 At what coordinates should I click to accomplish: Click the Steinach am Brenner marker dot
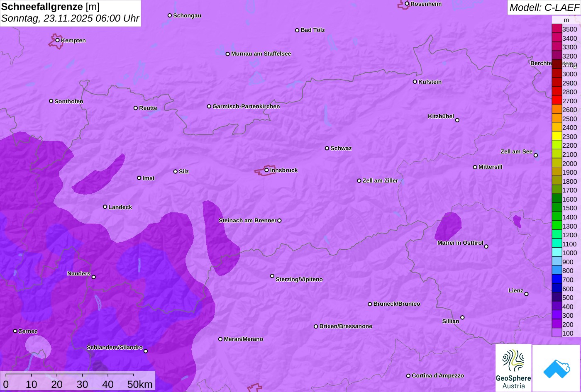(x=279, y=221)
